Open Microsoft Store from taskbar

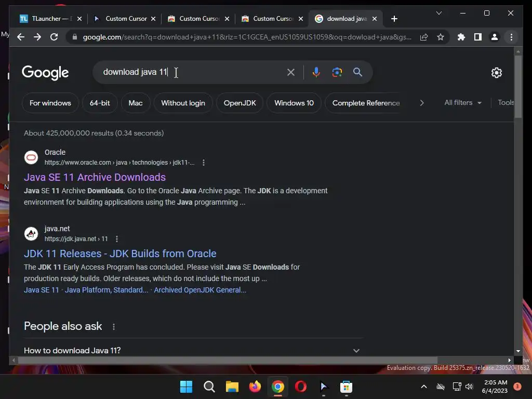346,387
